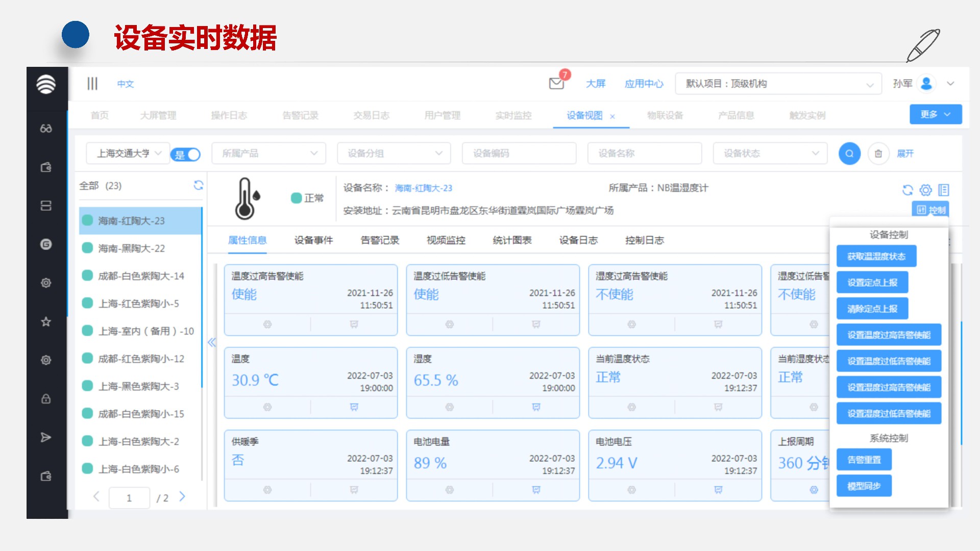
Task: Expand the 所属产品 dropdown
Action: (x=269, y=154)
